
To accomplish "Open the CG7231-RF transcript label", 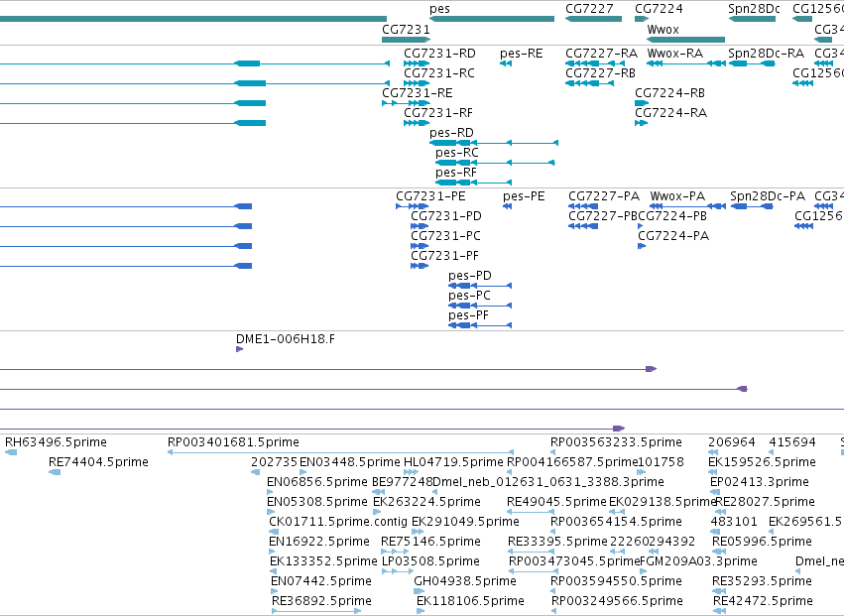I will (x=438, y=113).
